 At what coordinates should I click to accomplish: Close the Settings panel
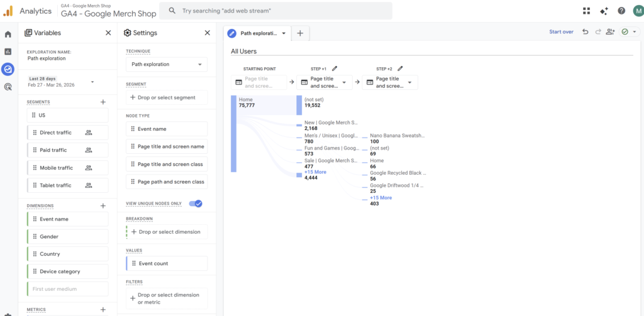click(208, 33)
